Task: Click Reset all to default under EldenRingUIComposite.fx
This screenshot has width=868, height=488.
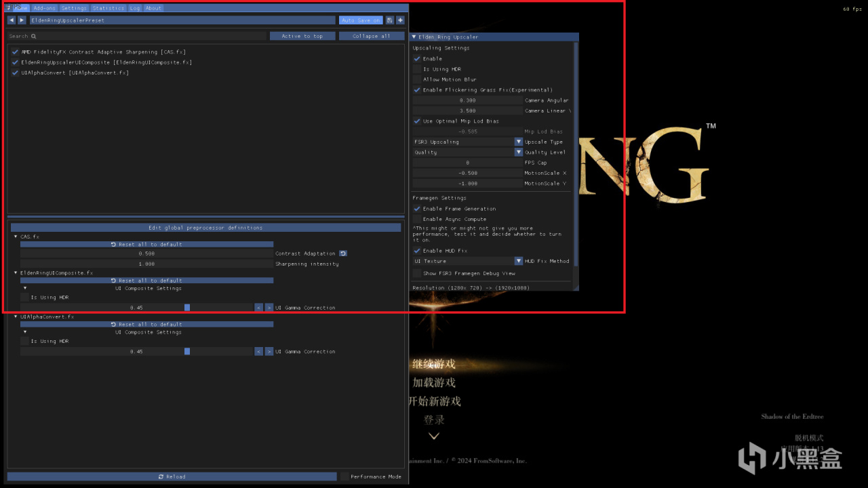Action: point(147,281)
